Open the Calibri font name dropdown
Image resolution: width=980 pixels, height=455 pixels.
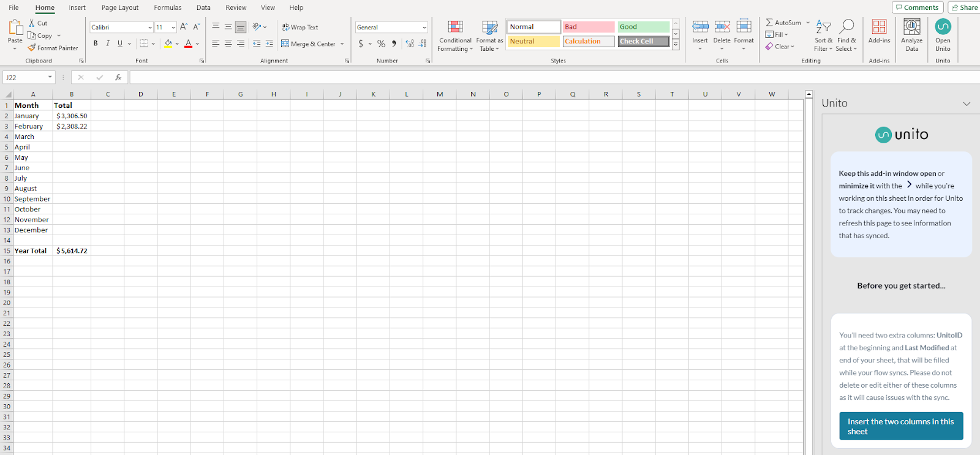149,28
